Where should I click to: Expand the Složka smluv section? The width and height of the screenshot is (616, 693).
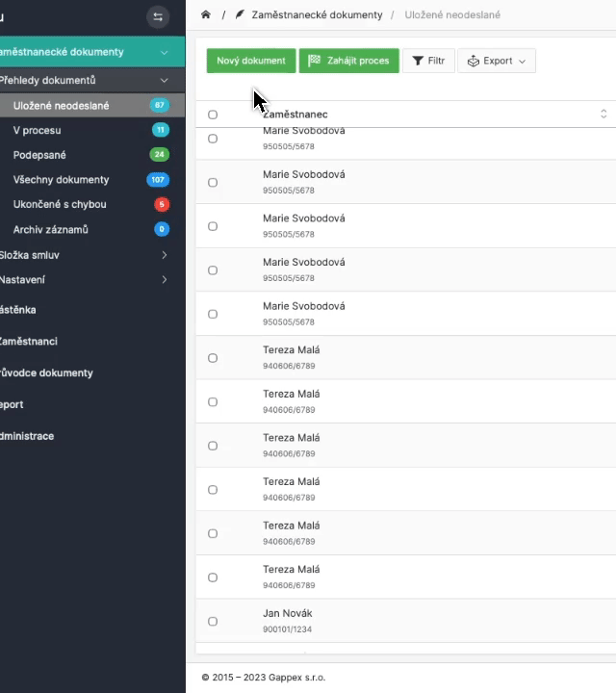click(x=165, y=255)
